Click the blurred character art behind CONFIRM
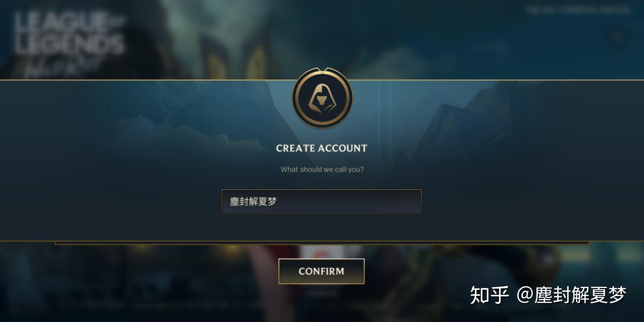 [x=262, y=268]
